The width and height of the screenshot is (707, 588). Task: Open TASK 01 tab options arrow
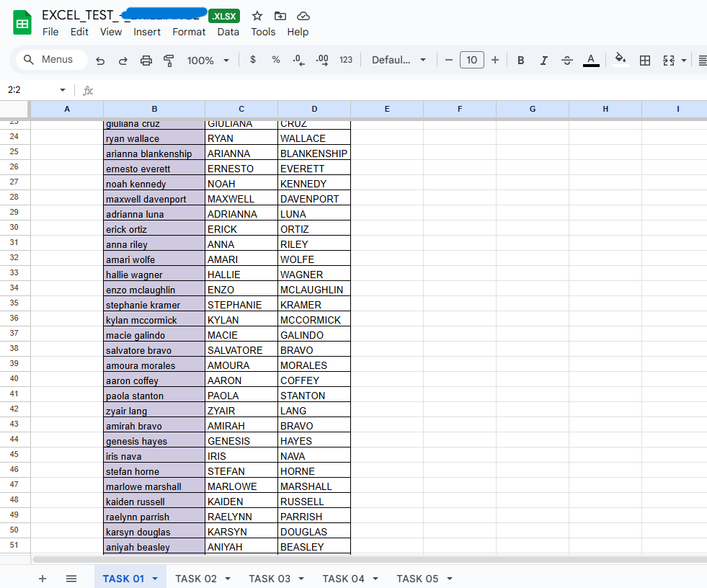click(x=155, y=579)
